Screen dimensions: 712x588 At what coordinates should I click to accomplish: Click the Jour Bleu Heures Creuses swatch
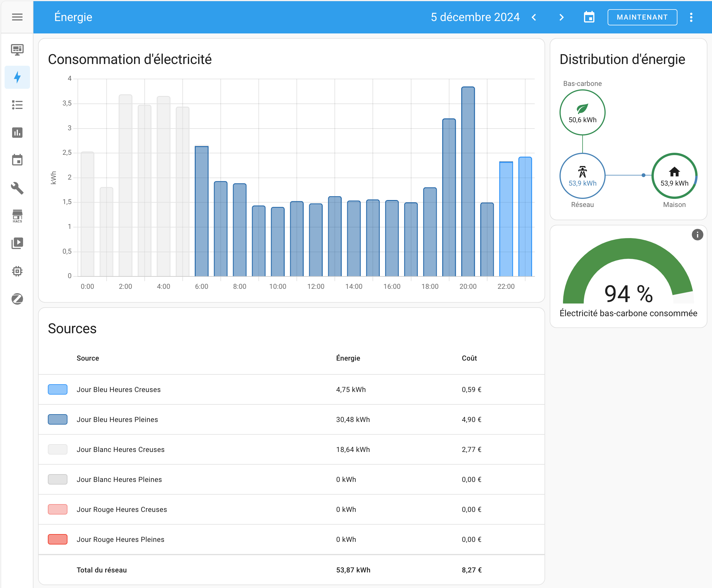(x=58, y=389)
